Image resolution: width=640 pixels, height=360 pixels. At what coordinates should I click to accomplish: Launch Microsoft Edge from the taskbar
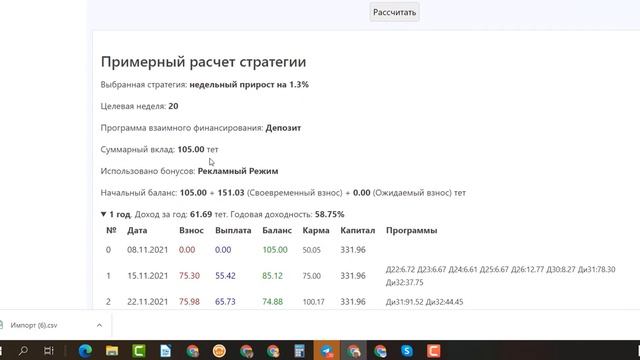85,351
